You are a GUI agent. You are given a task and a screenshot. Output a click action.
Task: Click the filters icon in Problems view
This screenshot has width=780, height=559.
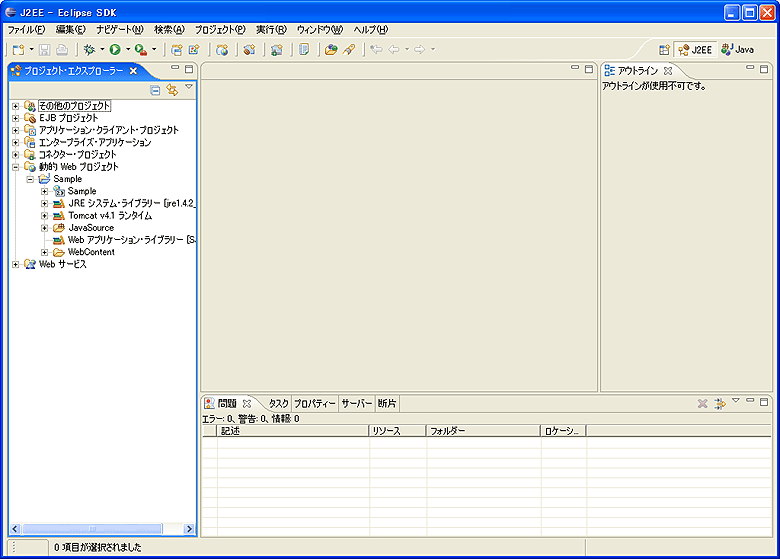point(719,403)
